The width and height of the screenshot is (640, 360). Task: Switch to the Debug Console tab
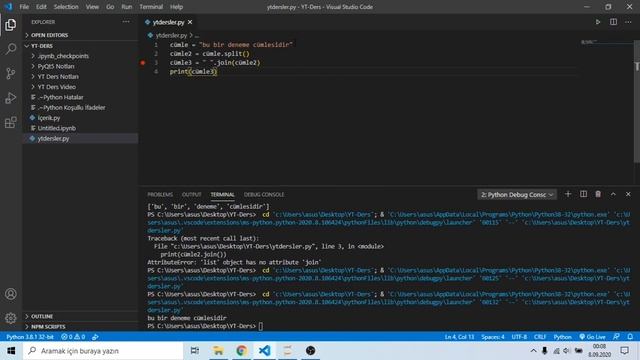[x=264, y=195]
